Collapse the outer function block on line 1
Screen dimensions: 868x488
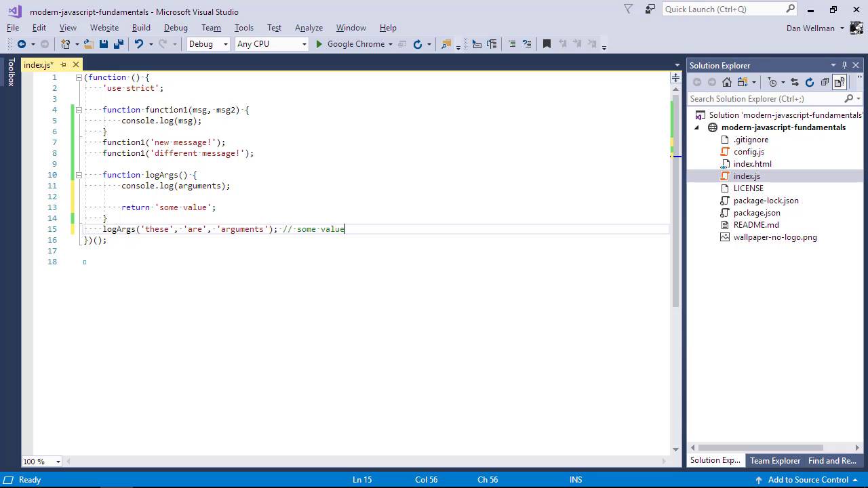79,77
